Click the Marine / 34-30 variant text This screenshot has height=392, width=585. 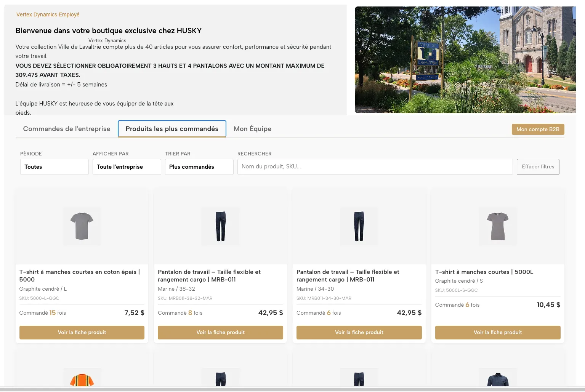coord(315,289)
